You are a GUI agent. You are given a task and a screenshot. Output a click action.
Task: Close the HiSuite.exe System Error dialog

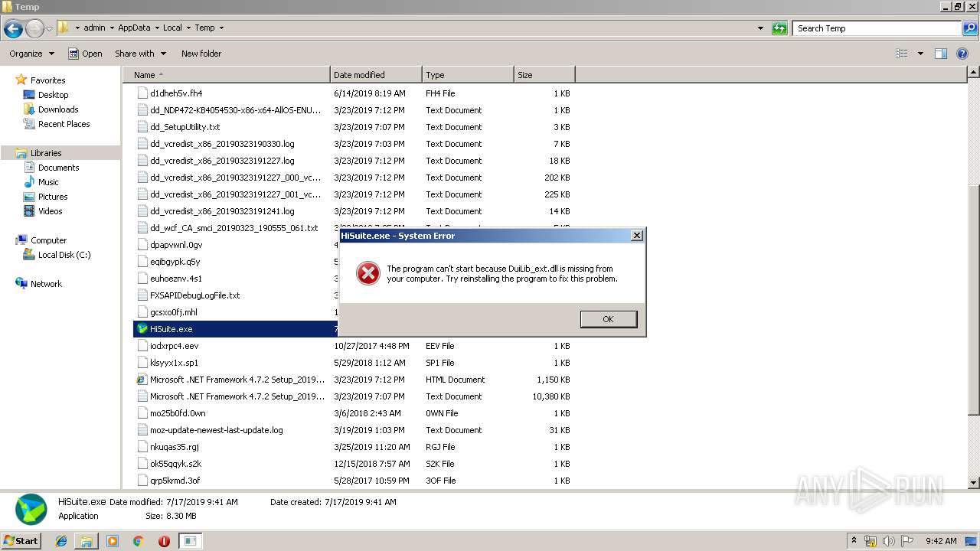pos(637,236)
